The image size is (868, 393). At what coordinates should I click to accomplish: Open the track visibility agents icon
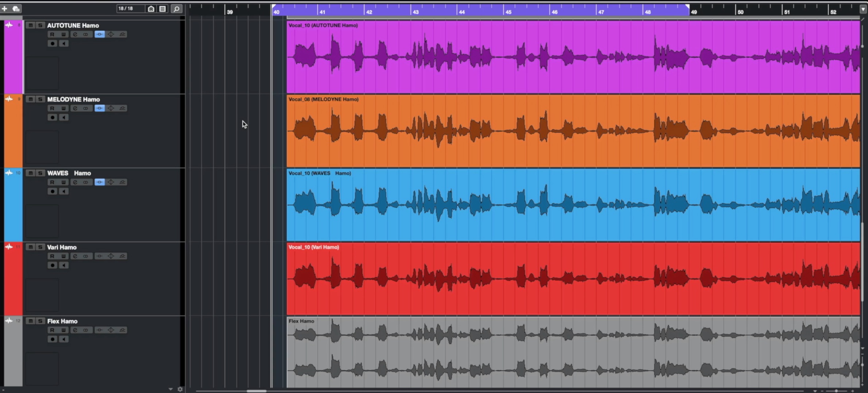point(151,8)
